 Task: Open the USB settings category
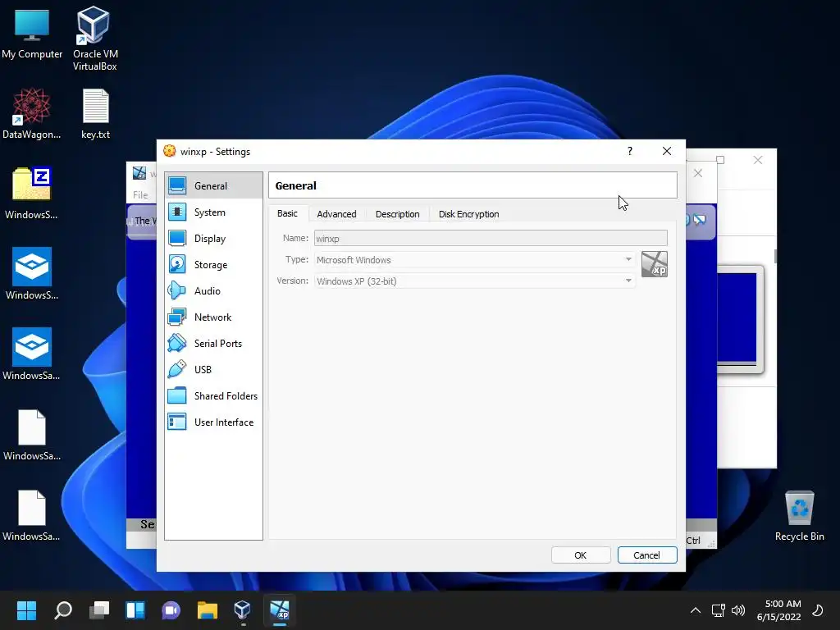click(x=213, y=370)
